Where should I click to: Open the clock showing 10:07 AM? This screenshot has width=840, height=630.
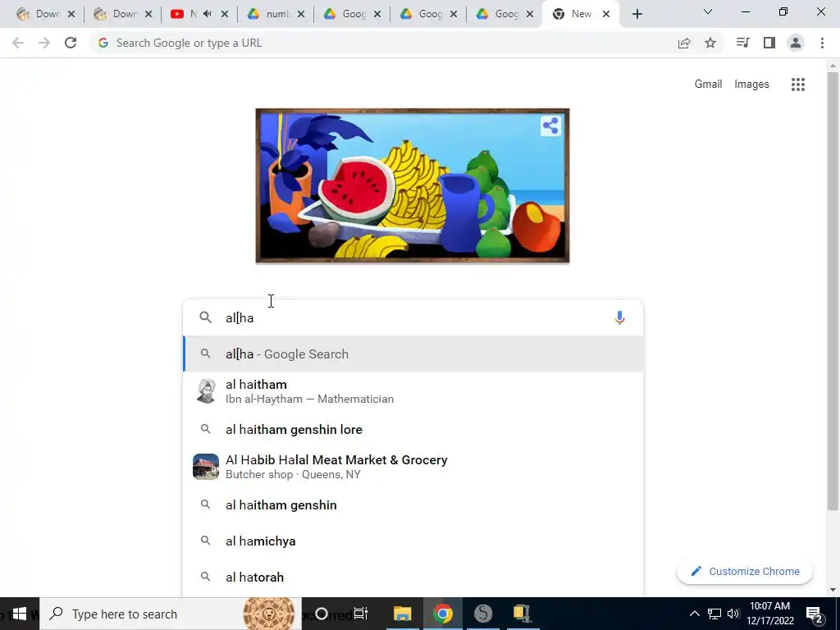[769, 614]
